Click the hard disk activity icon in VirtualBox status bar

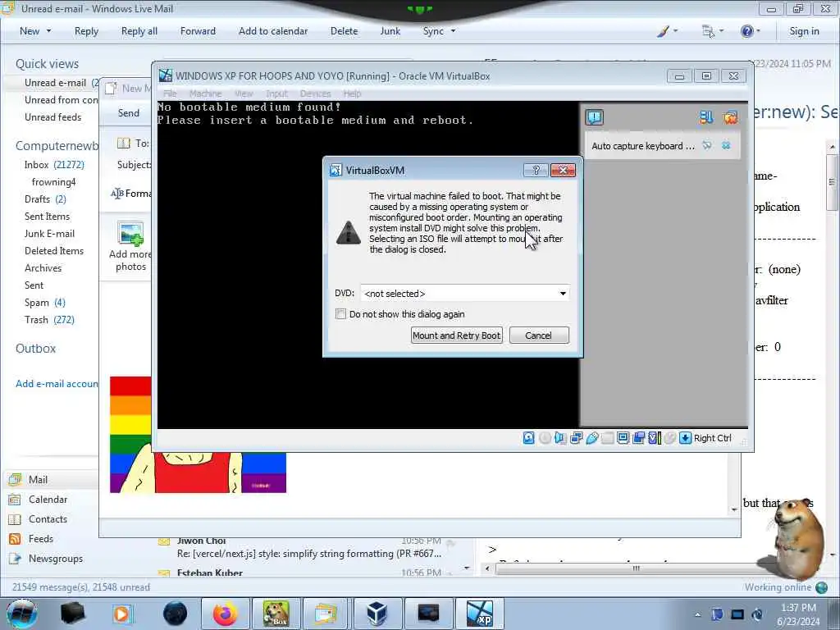coord(529,438)
